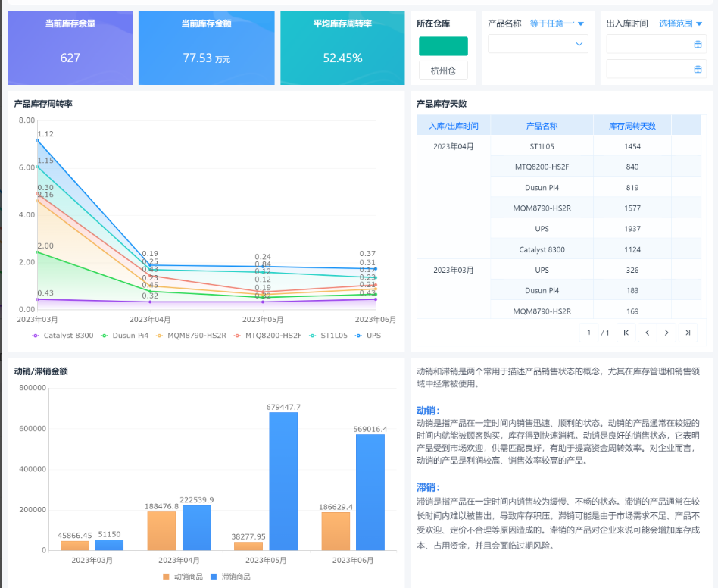This screenshot has width=718, height=588.
Task: Click the ST1L05 product name cell
Action: 542,146
